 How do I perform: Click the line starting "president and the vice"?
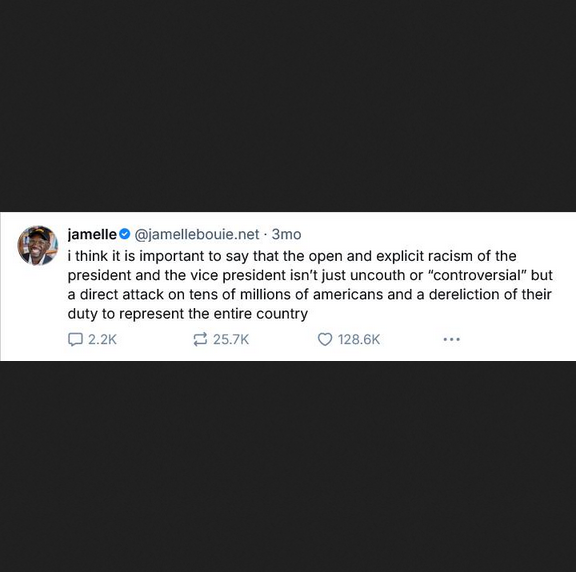pos(310,275)
